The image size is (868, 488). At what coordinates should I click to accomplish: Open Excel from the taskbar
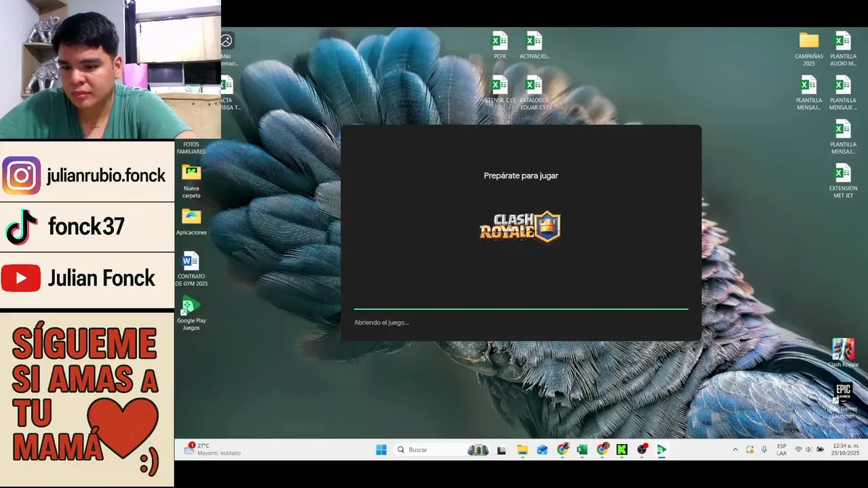pos(582,449)
